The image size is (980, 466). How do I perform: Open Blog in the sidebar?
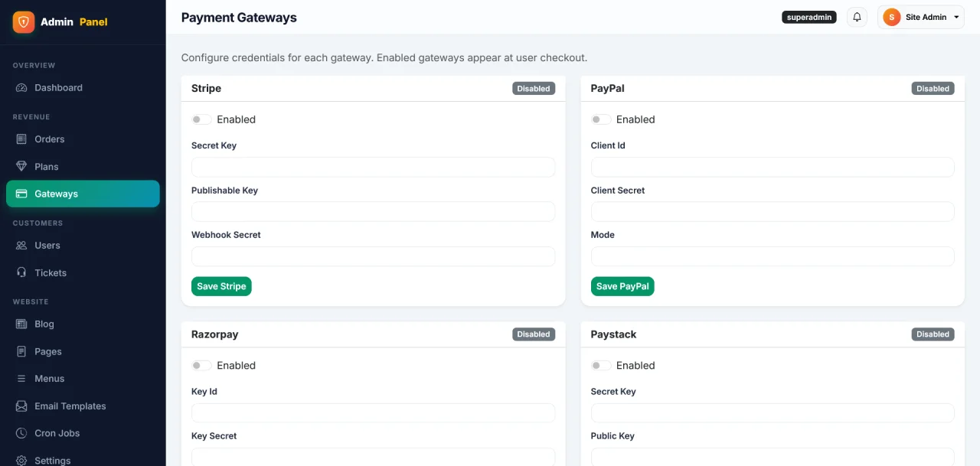point(83,324)
